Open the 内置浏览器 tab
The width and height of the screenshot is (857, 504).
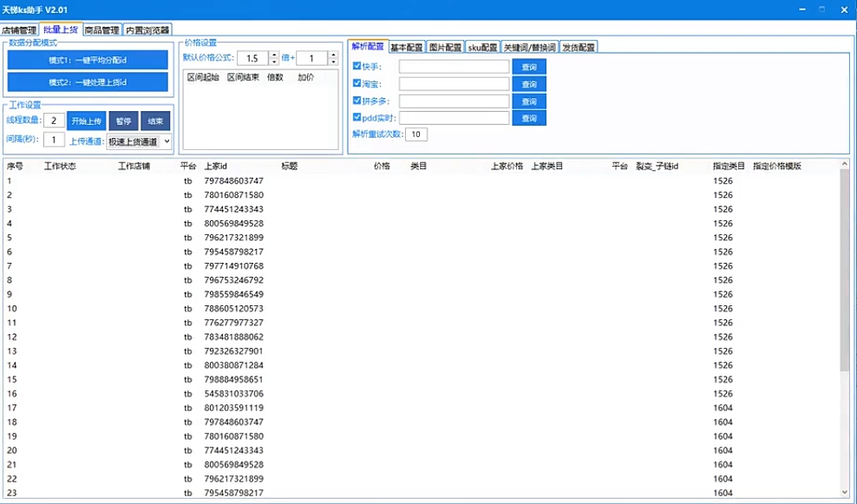point(147,30)
